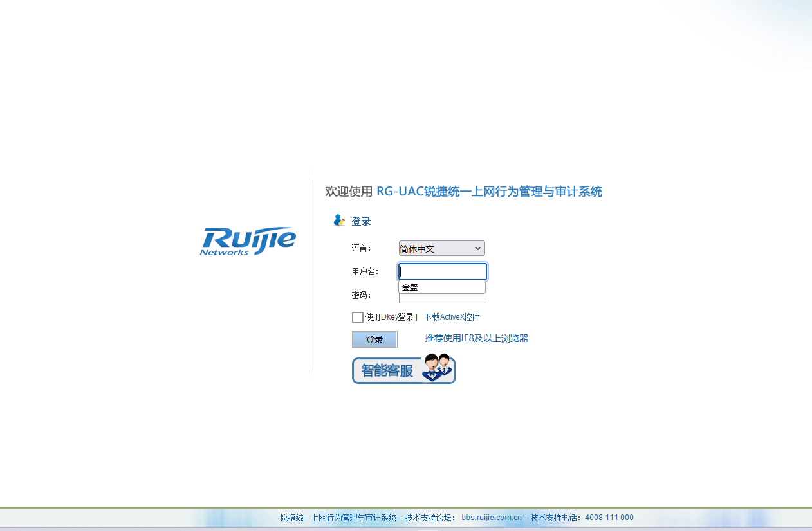Click the 推荐使用IE8及以上浏览器 notice text

[476, 338]
